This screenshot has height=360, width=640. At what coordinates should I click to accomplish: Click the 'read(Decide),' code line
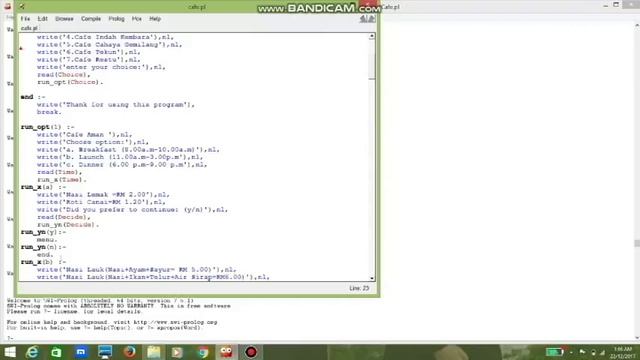click(x=63, y=217)
